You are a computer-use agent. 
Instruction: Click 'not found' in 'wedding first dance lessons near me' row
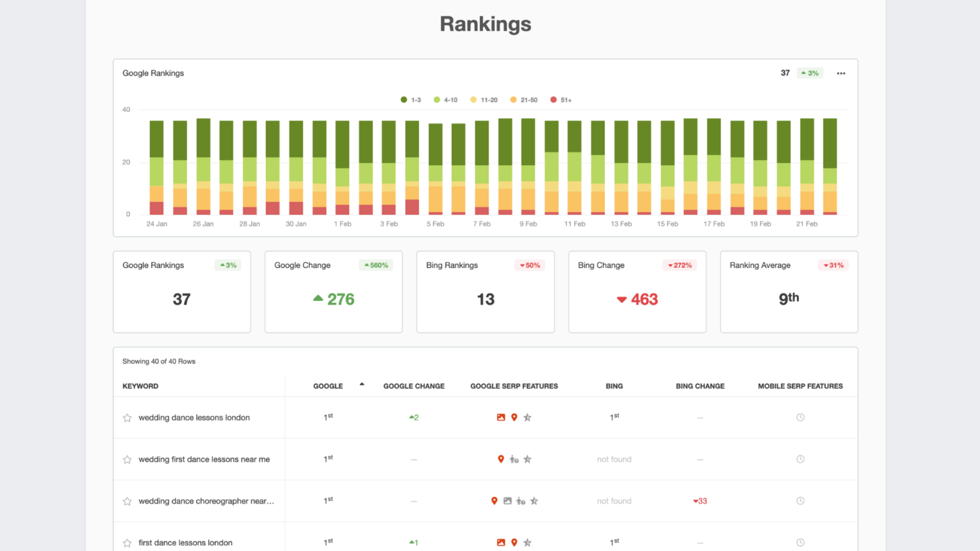(614, 459)
